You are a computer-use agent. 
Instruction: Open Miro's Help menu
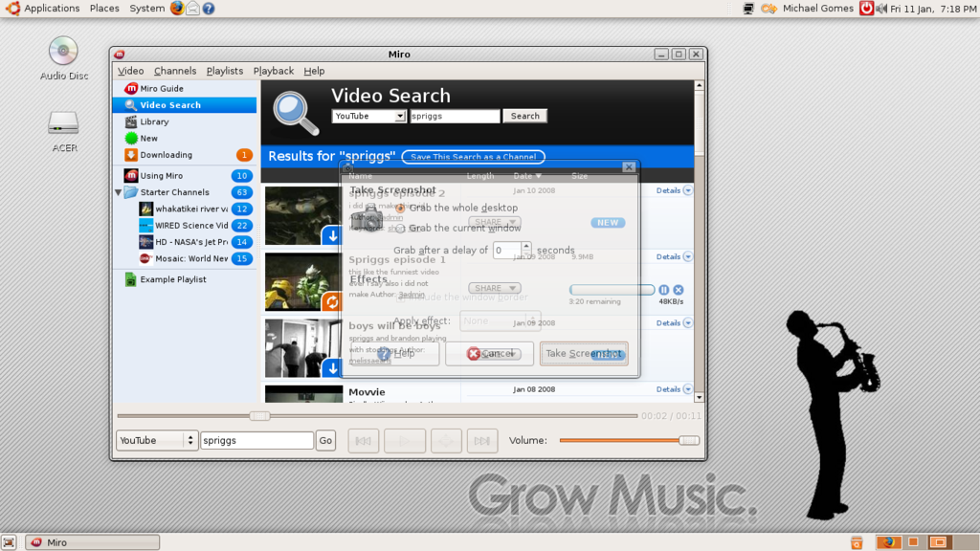[x=314, y=71]
